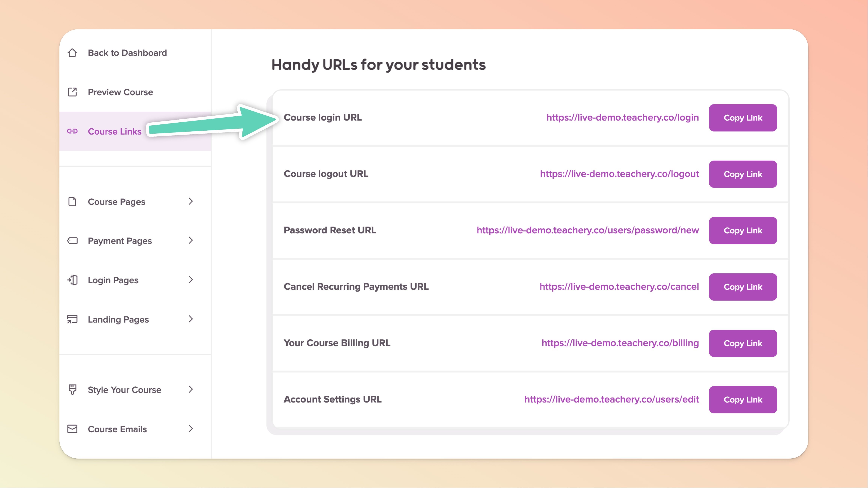Expand the Login Pages section chevron

[x=191, y=280]
